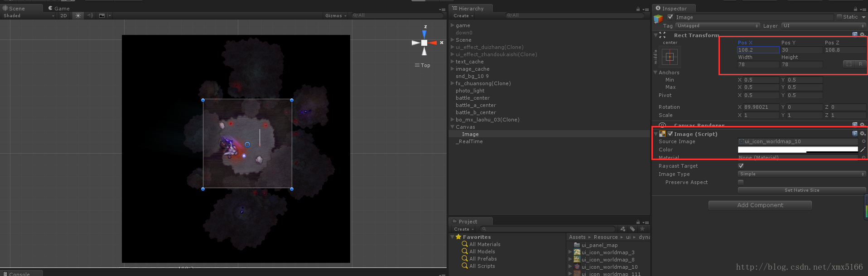
Task: Open the Gizmos dropdown
Action: click(x=336, y=15)
